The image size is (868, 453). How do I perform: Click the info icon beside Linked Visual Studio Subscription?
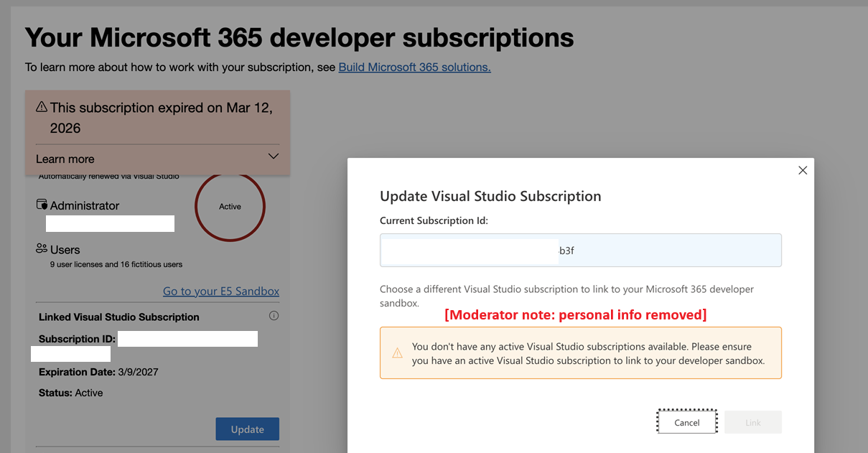(x=274, y=316)
